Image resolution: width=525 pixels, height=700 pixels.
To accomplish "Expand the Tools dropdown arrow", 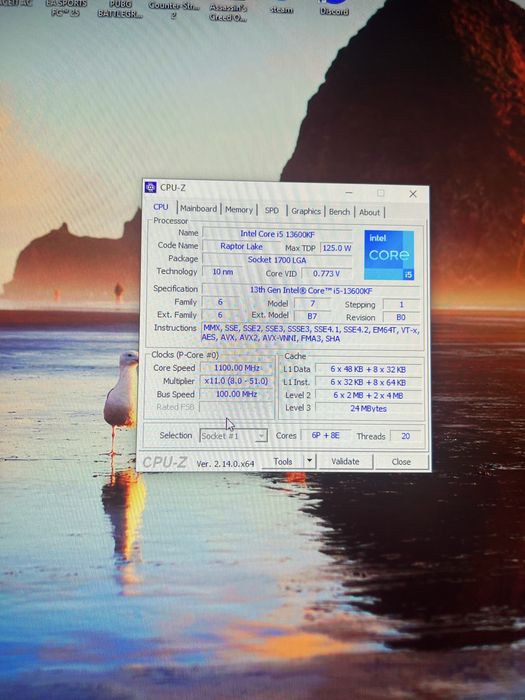I will [x=309, y=461].
